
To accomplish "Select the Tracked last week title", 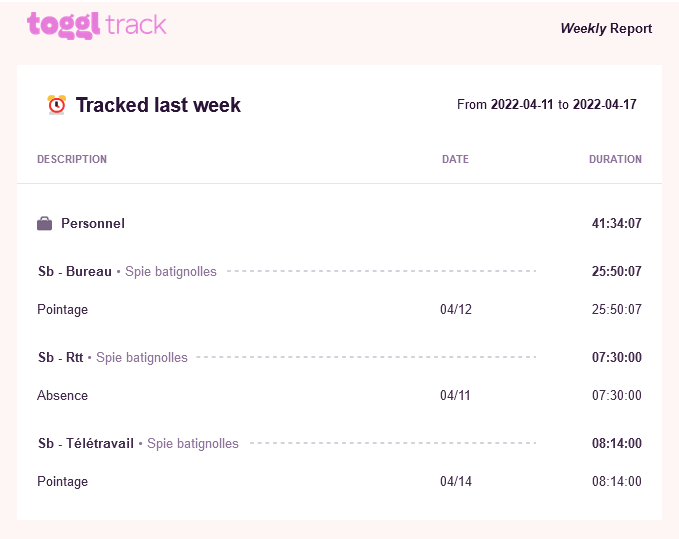I will 158,105.
